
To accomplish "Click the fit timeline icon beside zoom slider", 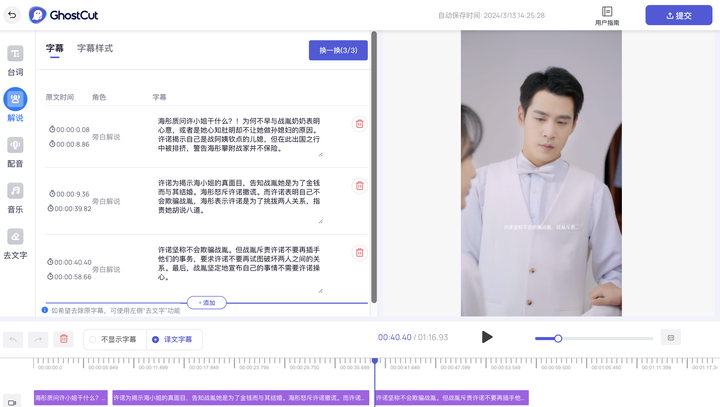I will [671, 338].
